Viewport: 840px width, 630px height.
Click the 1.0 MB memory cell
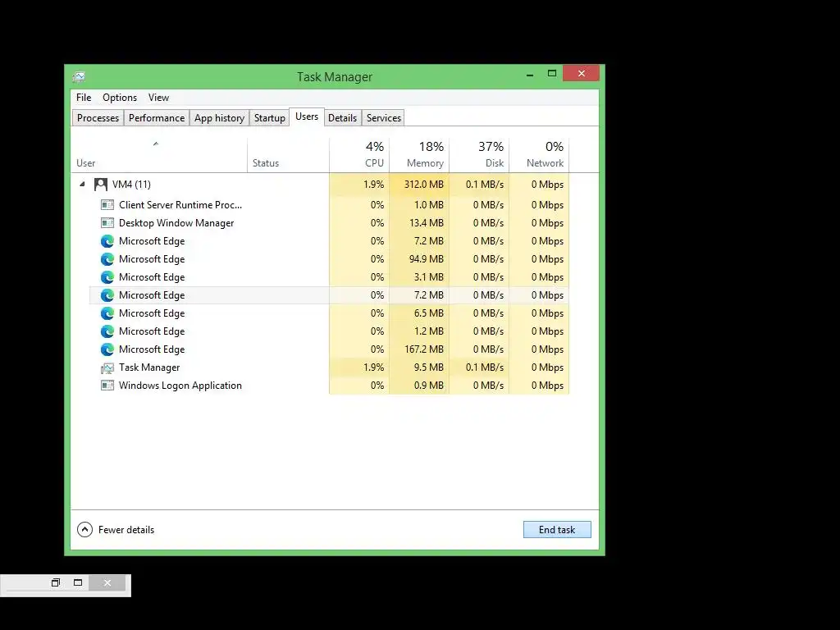click(x=419, y=204)
